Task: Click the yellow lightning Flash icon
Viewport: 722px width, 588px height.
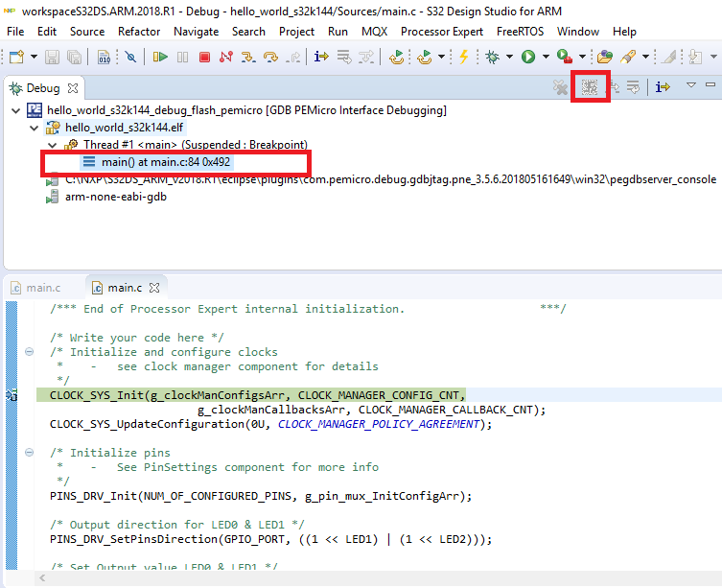Action: (464, 57)
